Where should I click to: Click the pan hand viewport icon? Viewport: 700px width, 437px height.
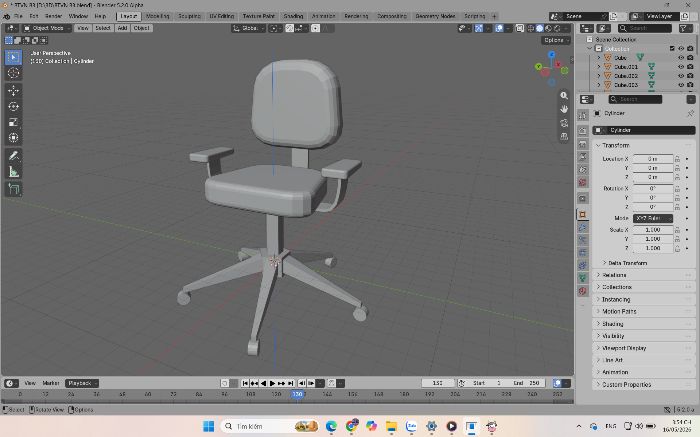[x=564, y=109]
